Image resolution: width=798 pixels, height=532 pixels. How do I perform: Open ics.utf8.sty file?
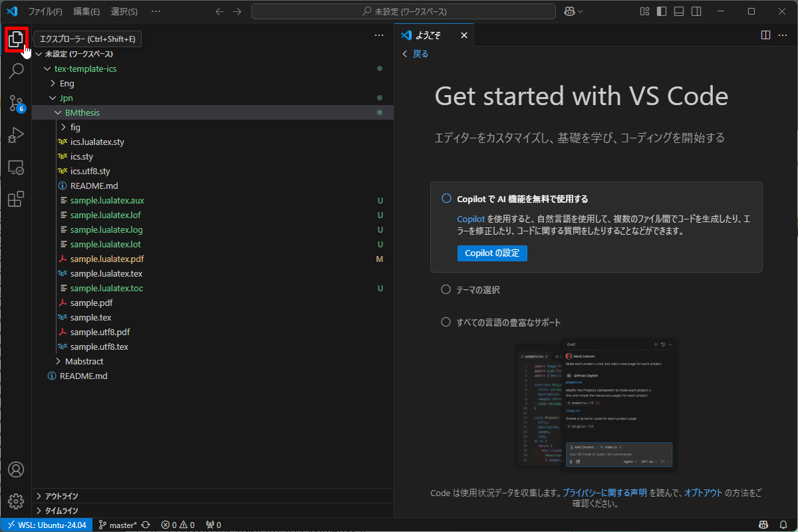tap(90, 171)
